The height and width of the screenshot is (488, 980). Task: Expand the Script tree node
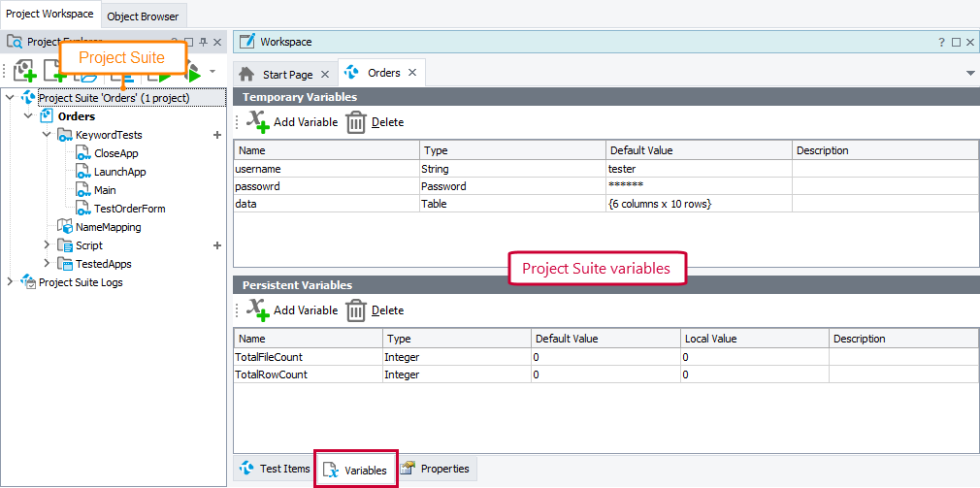pos(47,245)
